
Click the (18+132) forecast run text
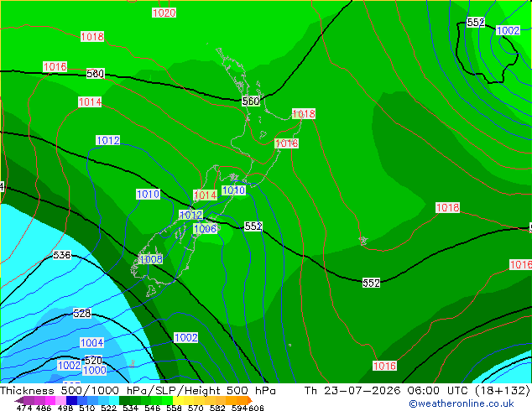[x=502, y=391]
